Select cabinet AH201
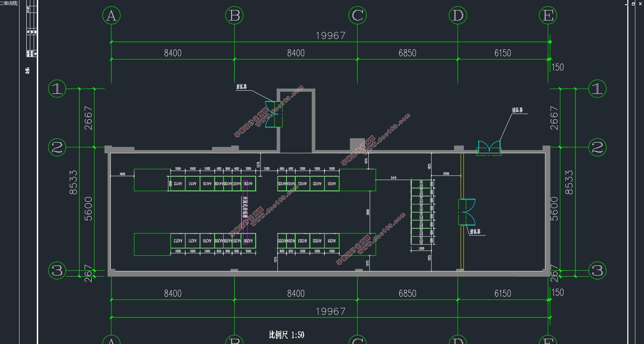The height and width of the screenshot is (344, 644). coord(332,241)
